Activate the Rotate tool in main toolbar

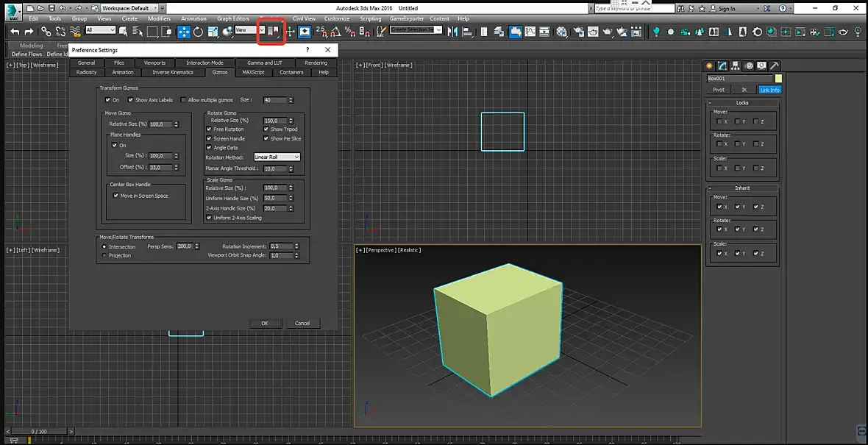point(198,32)
